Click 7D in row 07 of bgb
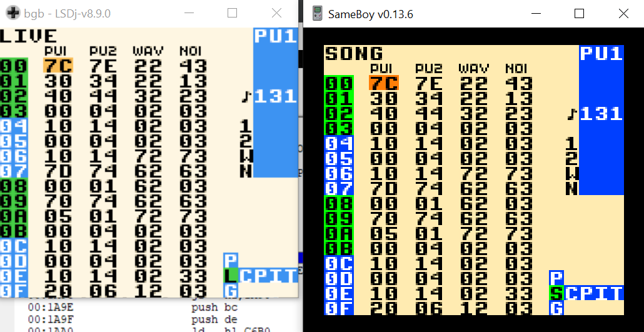The image size is (644, 332). tap(58, 171)
